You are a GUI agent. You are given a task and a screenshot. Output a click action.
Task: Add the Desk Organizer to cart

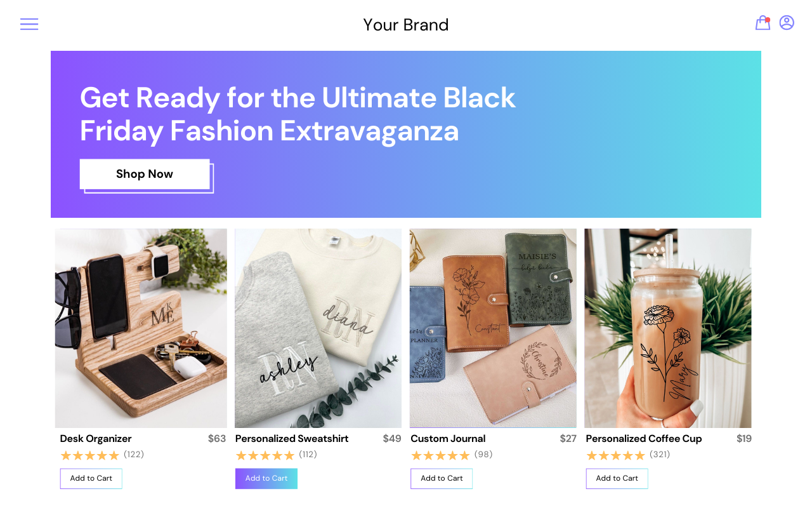tap(91, 478)
